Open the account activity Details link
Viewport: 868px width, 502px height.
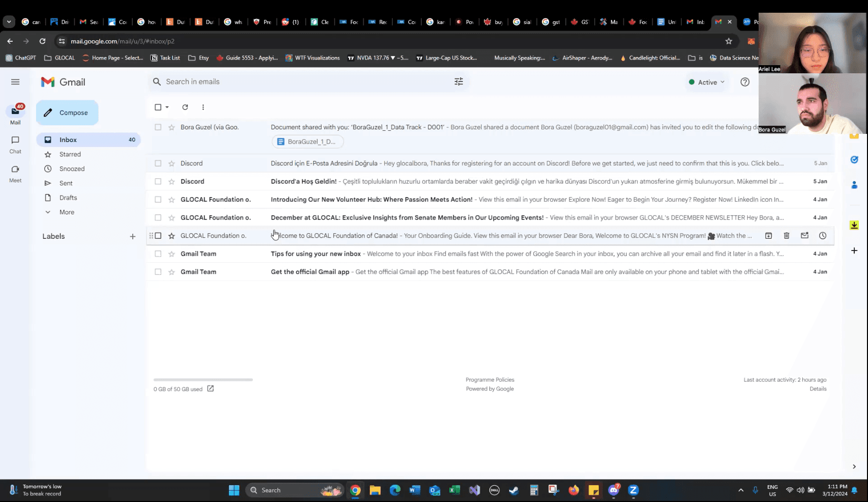818,389
